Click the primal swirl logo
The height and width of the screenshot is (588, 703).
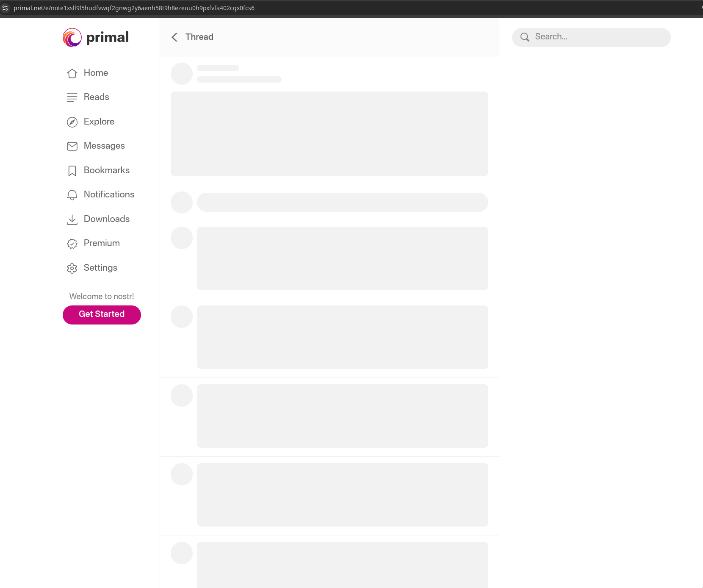[x=72, y=38]
